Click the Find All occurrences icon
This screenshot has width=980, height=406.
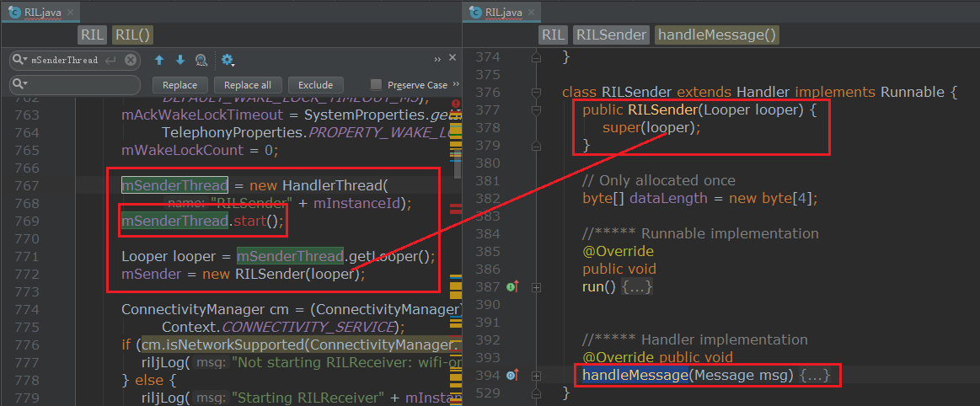click(x=201, y=60)
